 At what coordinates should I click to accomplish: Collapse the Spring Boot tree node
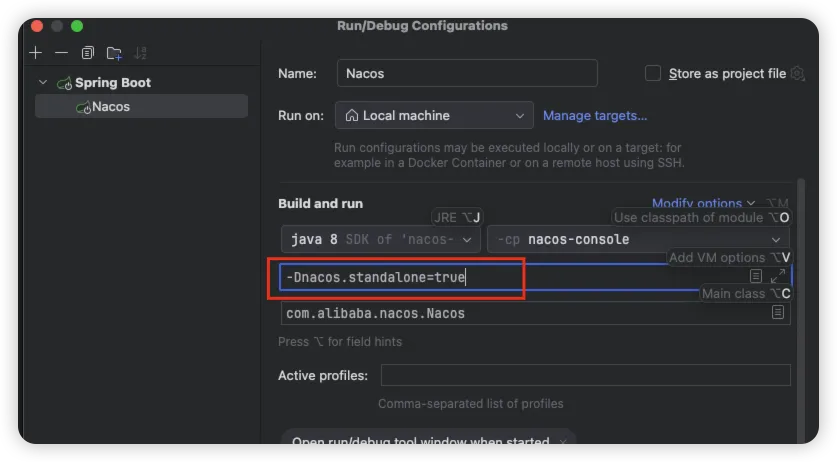pyautogui.click(x=42, y=83)
